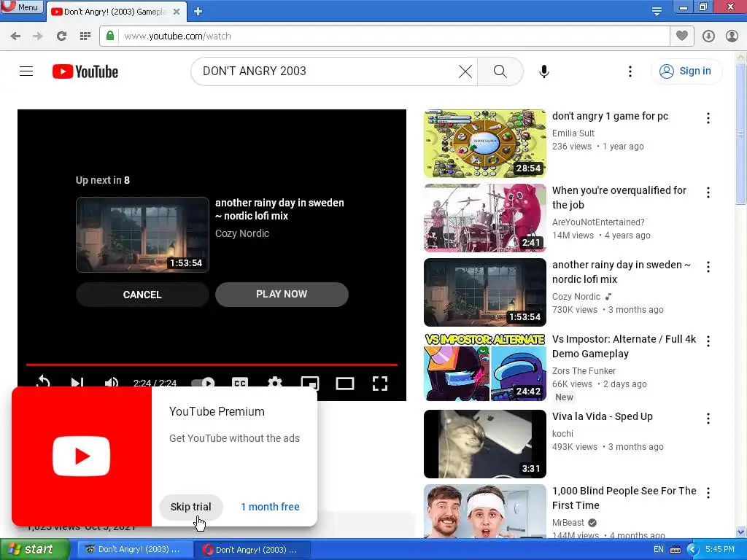Open the on-screen keyboard tray icon
The image size is (747, 560).
coord(676,550)
